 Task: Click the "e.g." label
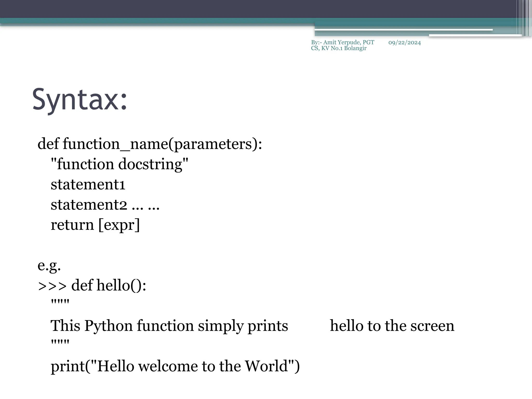click(49, 265)
